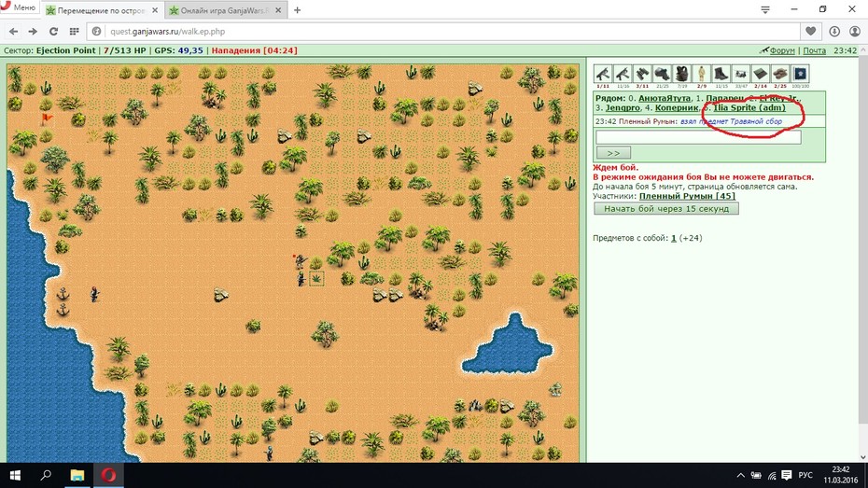Click the Opera icon in the taskbar

(108, 475)
